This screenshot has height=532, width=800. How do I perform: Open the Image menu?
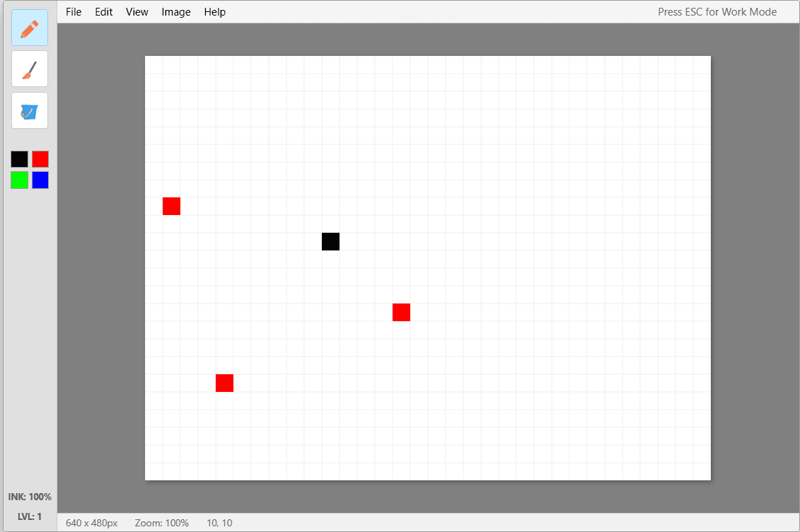(x=176, y=12)
